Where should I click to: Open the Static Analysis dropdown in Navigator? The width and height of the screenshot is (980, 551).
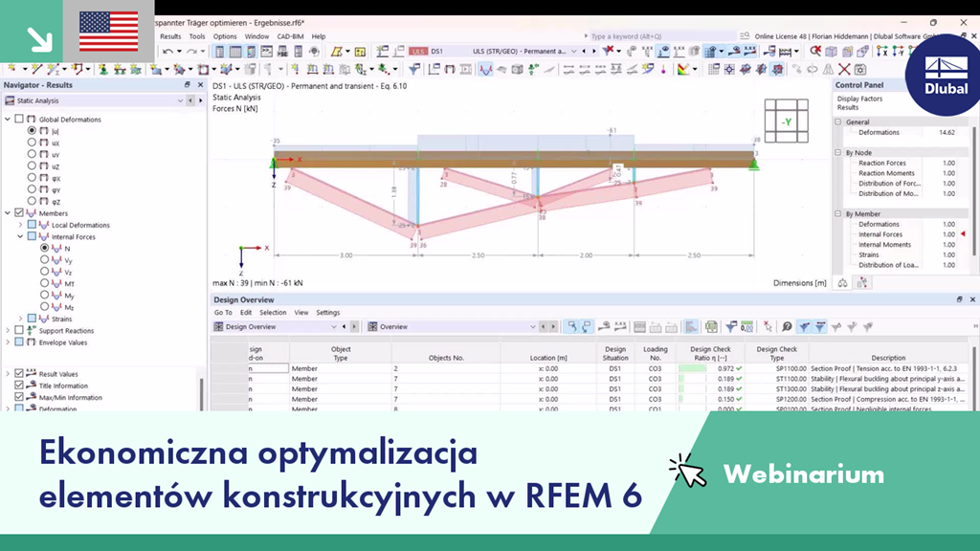pos(180,100)
